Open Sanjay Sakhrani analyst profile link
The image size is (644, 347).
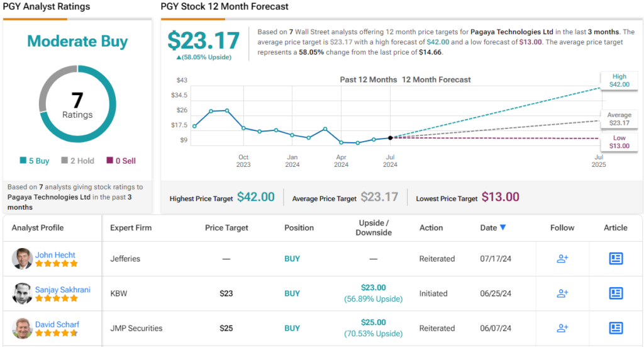(x=62, y=290)
